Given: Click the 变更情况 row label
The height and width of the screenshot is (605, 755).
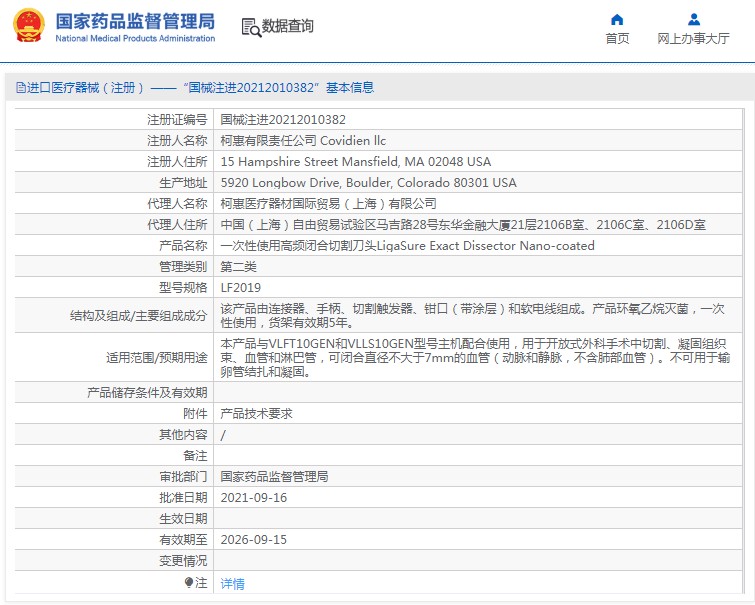Looking at the screenshot, I should click(x=183, y=561).
